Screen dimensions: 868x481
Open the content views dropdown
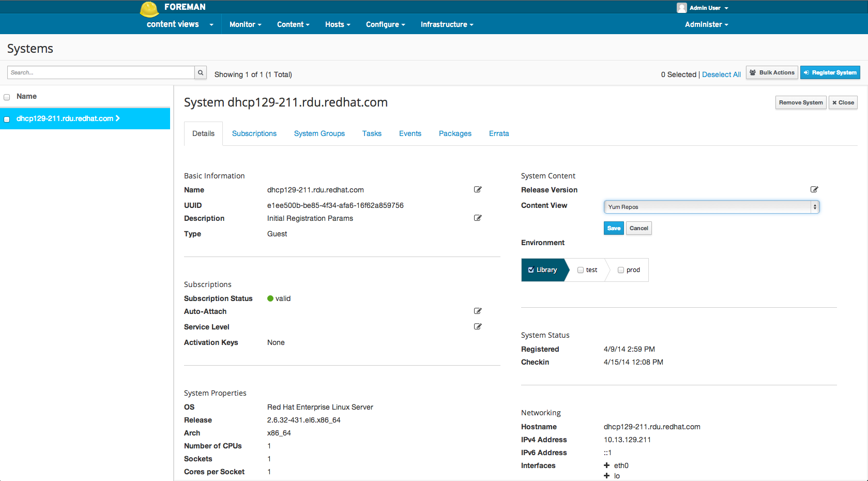[180, 24]
